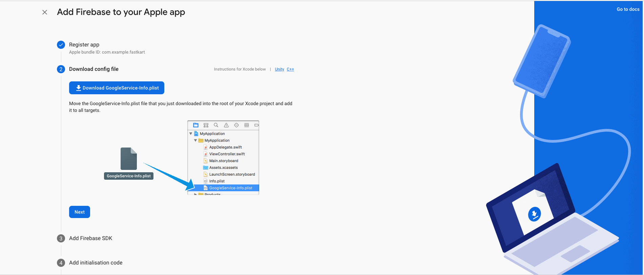Click the step 2 number badge
The image size is (644, 275).
[x=61, y=69]
